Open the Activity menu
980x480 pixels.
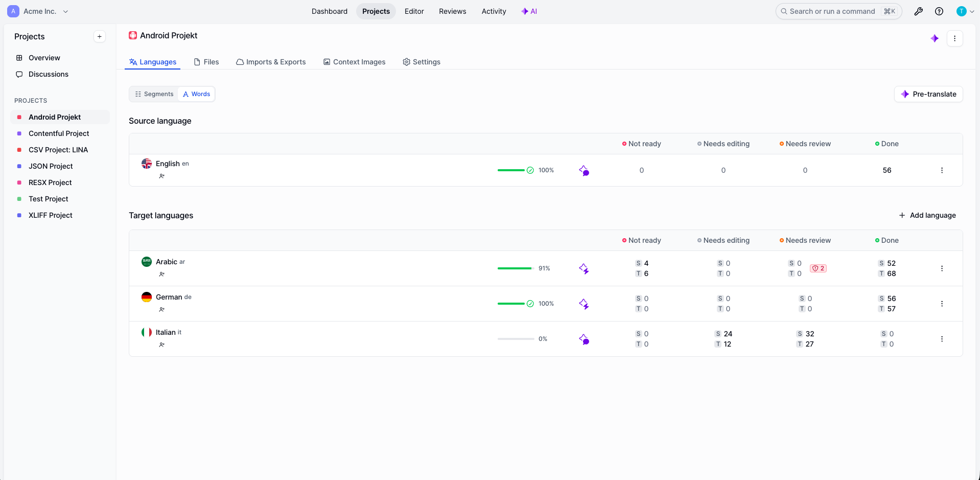coord(494,11)
